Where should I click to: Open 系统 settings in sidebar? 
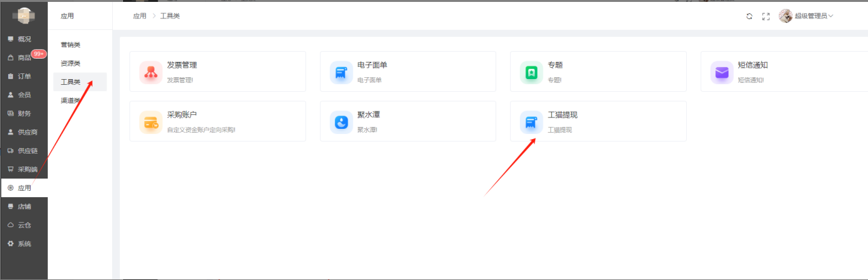point(24,244)
